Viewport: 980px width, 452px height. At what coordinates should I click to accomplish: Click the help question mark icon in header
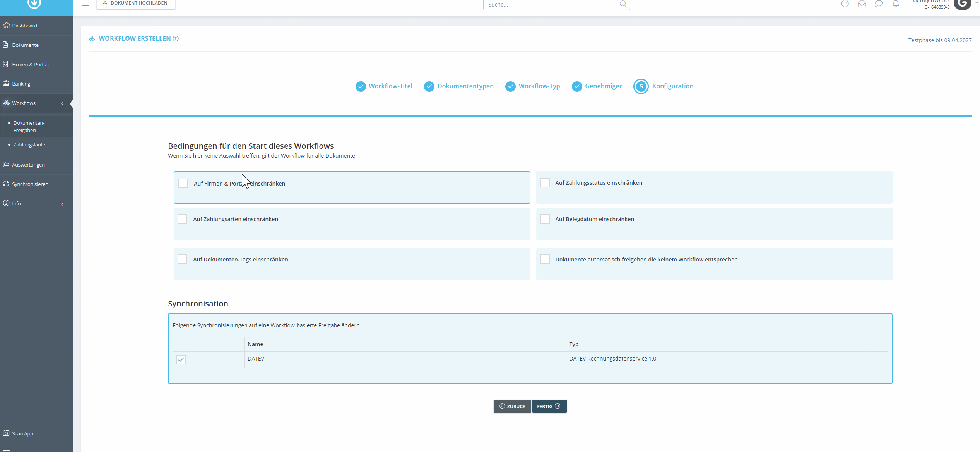[x=845, y=4]
